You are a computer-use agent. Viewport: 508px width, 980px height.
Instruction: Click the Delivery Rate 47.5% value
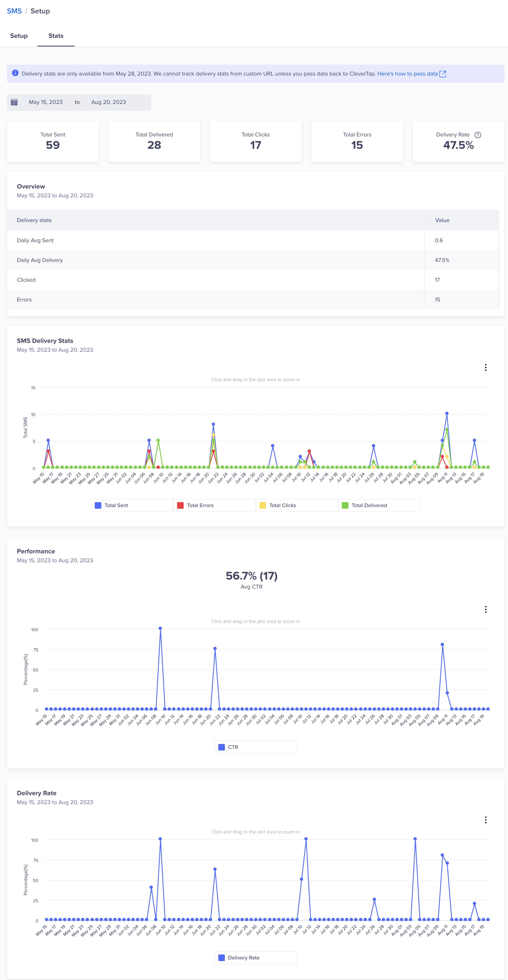(x=459, y=145)
